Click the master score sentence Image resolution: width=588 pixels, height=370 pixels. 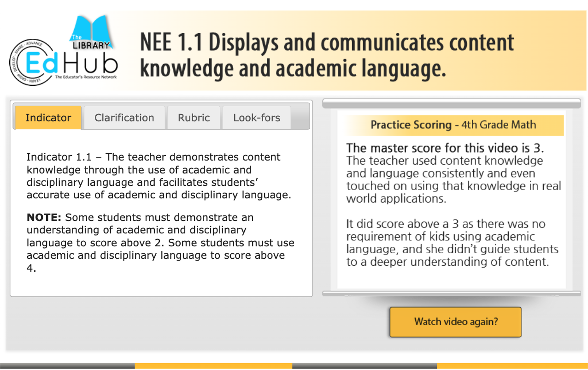(445, 148)
